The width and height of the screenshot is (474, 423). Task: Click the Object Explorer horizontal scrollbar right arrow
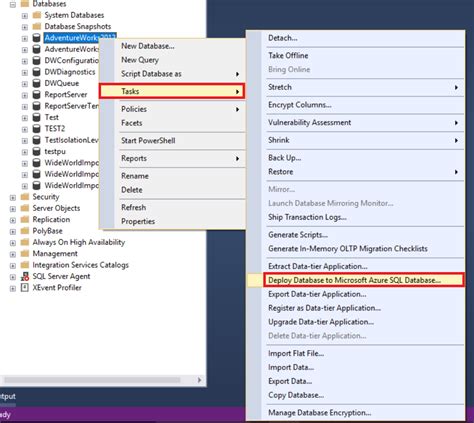[x=199, y=380]
